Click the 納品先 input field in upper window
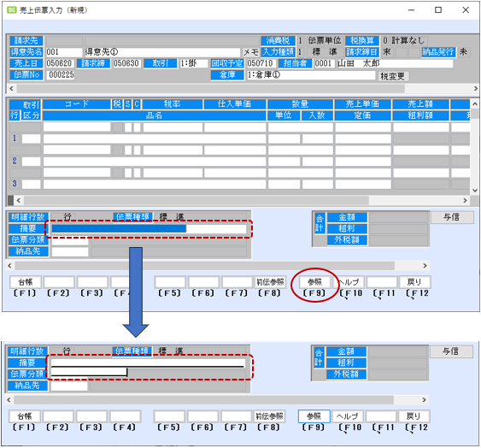This screenshot has height=448, width=481. click(70, 252)
